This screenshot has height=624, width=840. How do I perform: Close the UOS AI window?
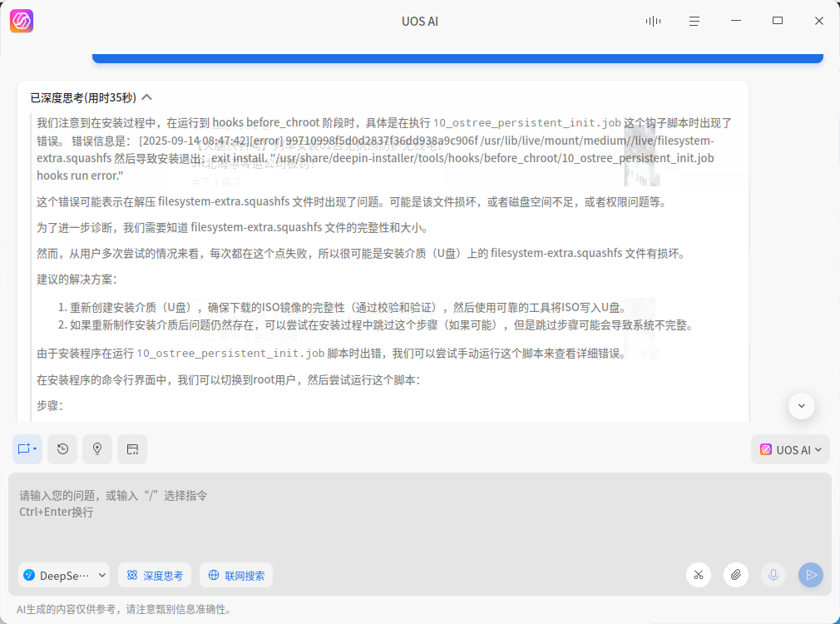pyautogui.click(x=819, y=21)
